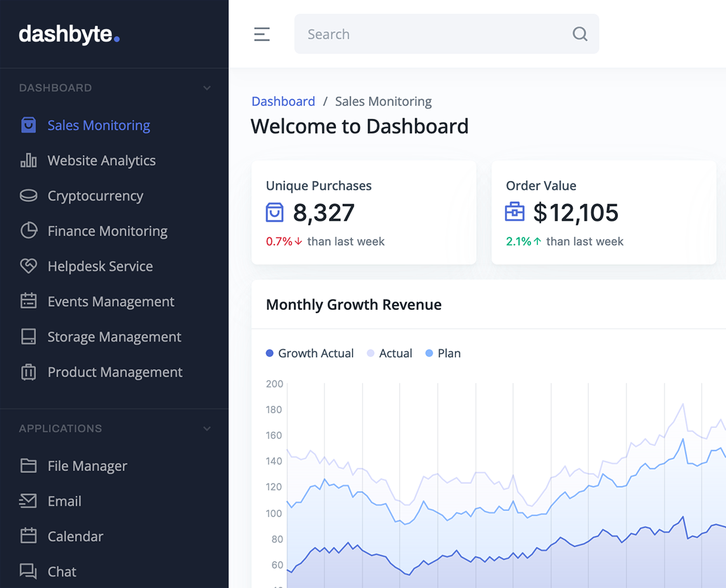Screen dimensions: 726x588
Task: Click the dashbyte logo
Action: 69,34
